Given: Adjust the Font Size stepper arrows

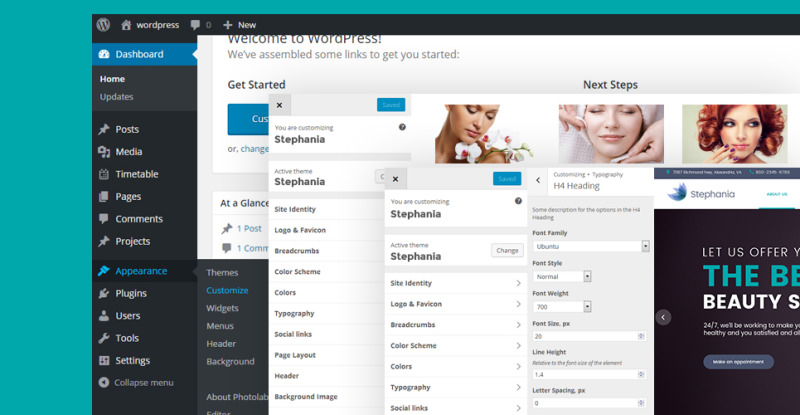Looking at the screenshot, I should tap(641, 336).
